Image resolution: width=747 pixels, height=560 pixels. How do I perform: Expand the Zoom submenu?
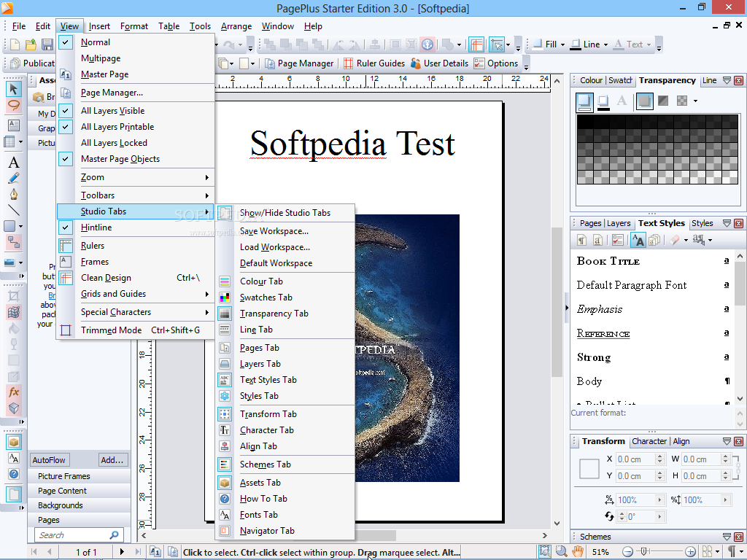click(135, 177)
